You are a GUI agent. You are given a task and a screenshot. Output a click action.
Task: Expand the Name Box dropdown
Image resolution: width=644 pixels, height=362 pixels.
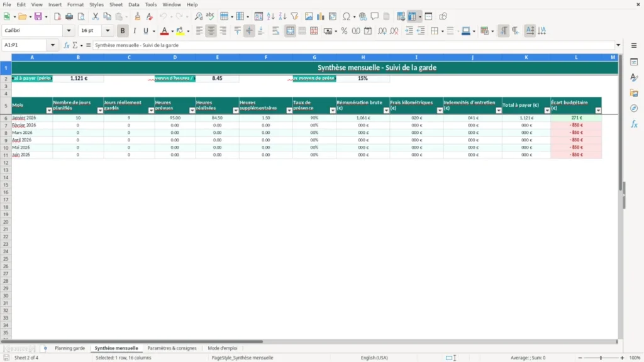(x=53, y=45)
